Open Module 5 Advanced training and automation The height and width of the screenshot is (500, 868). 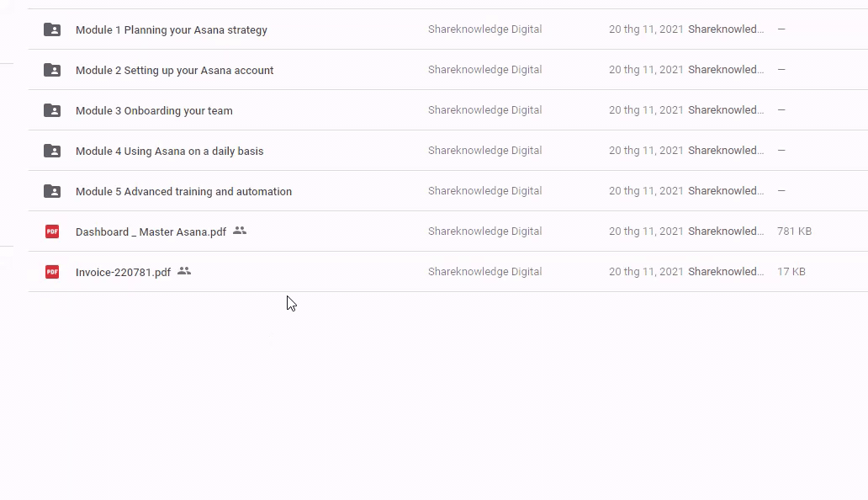pos(183,192)
